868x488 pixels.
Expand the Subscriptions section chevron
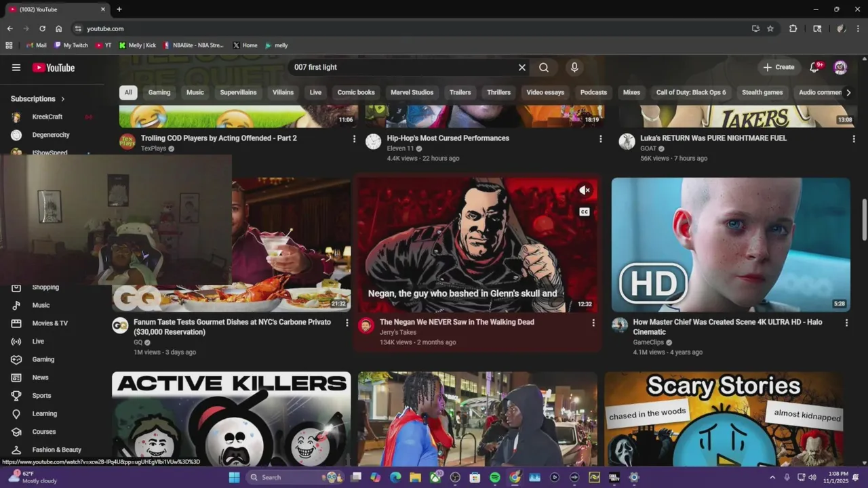63,99
